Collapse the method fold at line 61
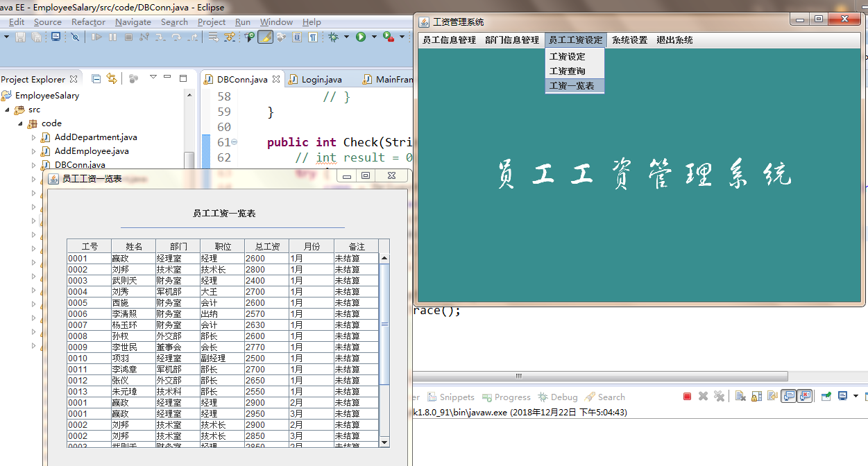 (x=234, y=142)
